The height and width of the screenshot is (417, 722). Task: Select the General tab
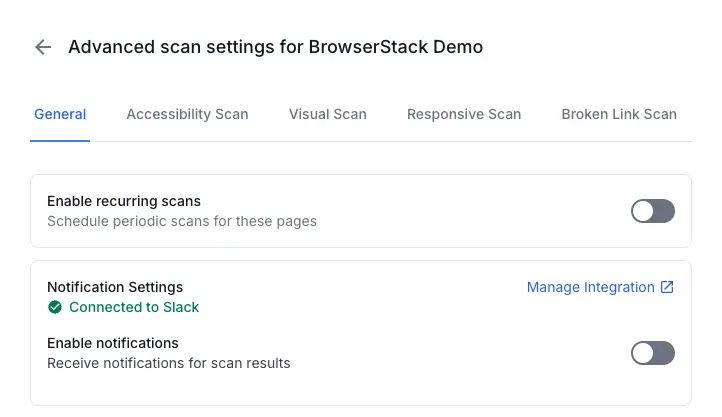[60, 114]
